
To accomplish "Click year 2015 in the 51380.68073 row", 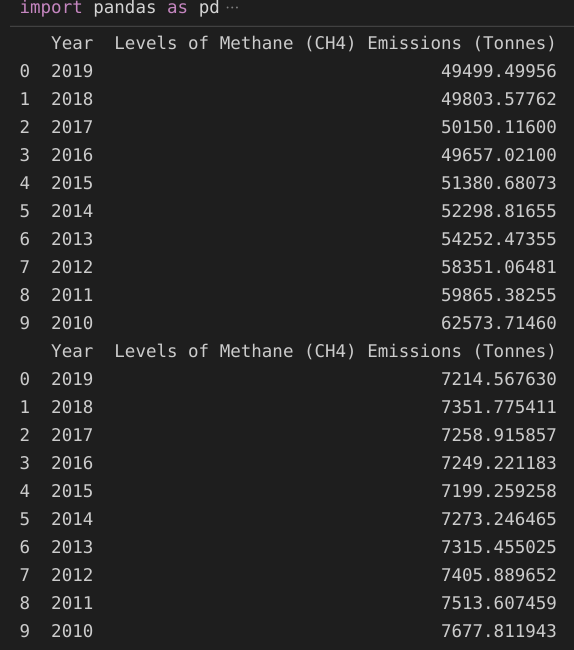I will pos(72,183).
